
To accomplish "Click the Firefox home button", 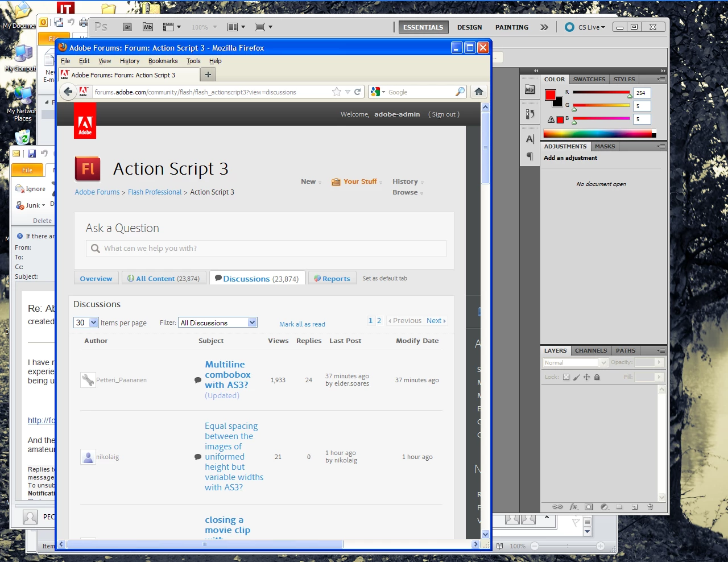I will pos(479,92).
